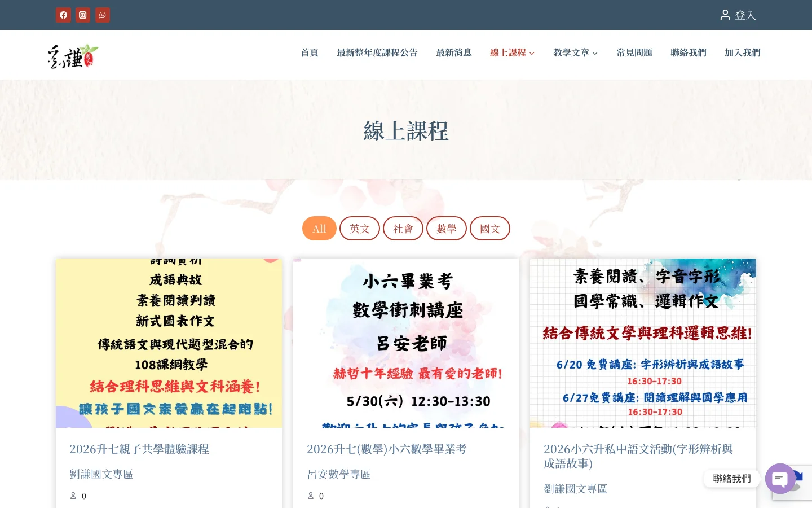Screen dimensions: 812x508
Task: Click the site logo in header
Action: click(x=73, y=56)
